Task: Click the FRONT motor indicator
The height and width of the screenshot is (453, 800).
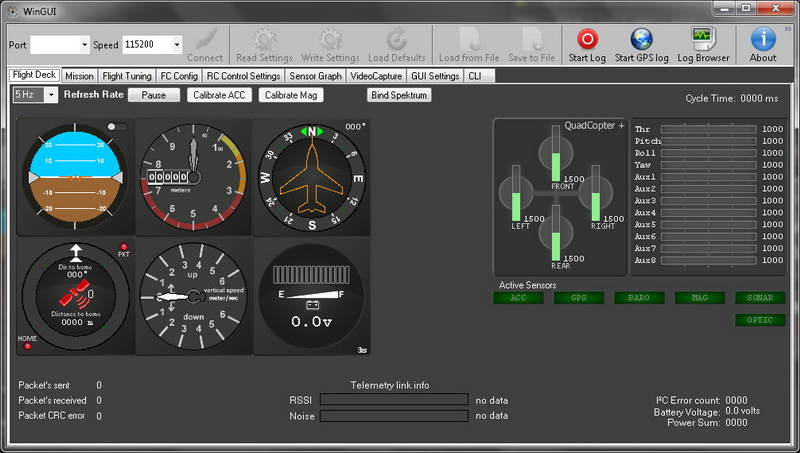Action: (x=556, y=153)
